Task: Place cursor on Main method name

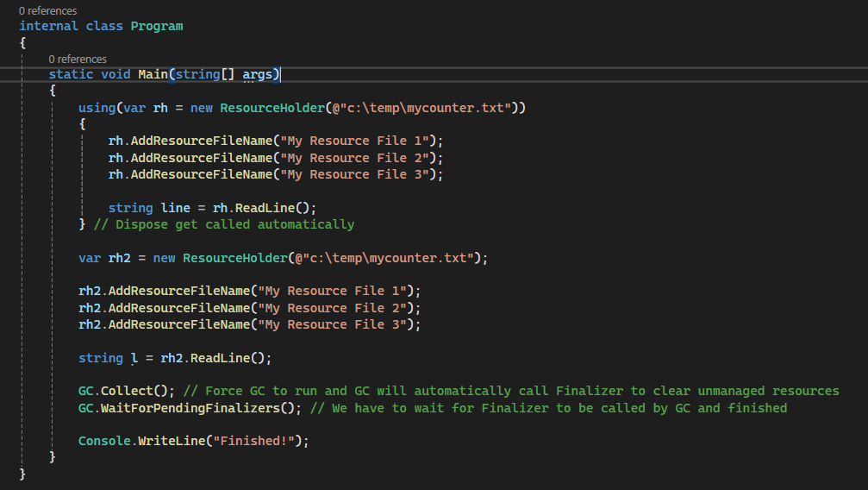Action: (x=153, y=74)
